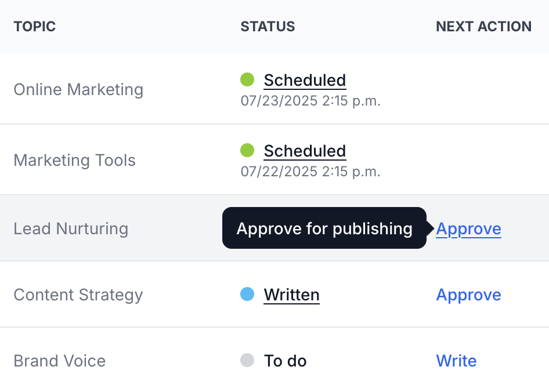The width and height of the screenshot is (549, 392).
Task: Click the blue status dot beside Written
Action: [247, 295]
